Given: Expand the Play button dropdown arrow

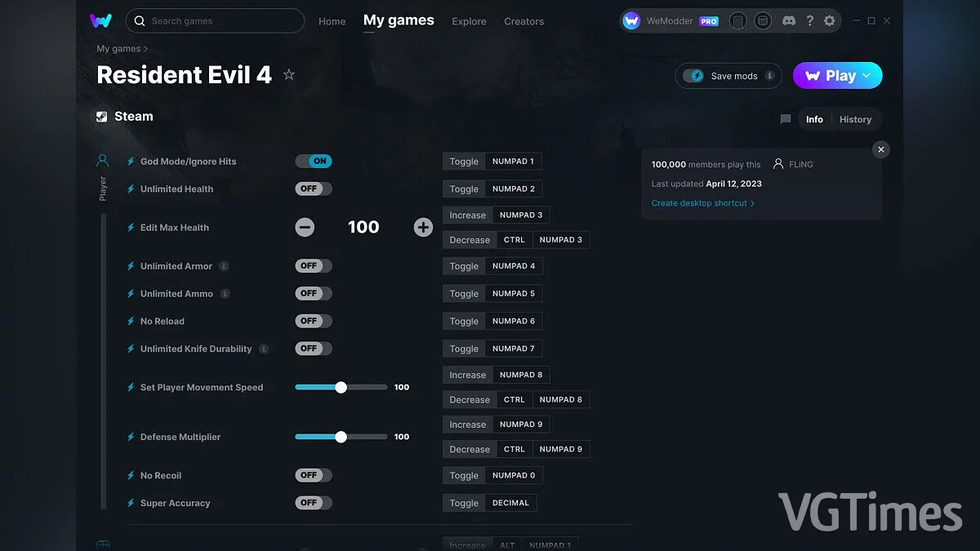Looking at the screenshot, I should point(866,76).
